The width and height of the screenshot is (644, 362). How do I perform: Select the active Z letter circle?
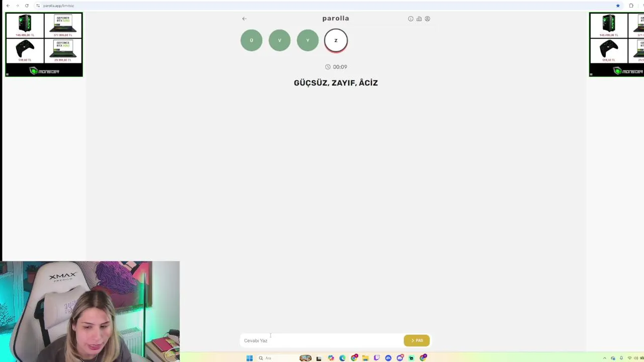pos(336,40)
